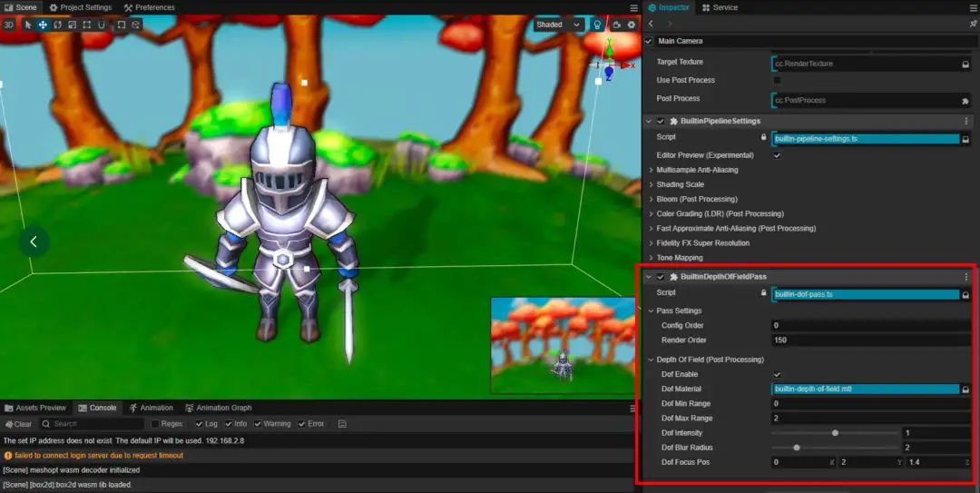
Task: Clear the console output
Action: (18, 424)
